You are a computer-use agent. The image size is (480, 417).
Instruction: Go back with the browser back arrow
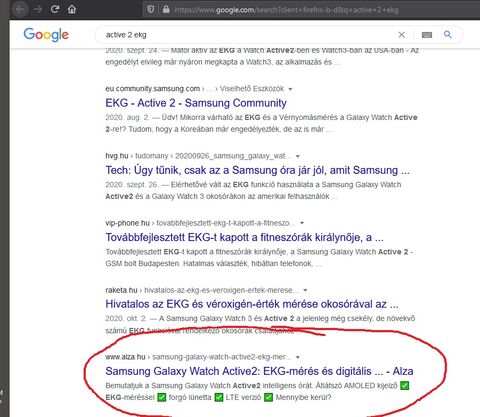pos(20,9)
